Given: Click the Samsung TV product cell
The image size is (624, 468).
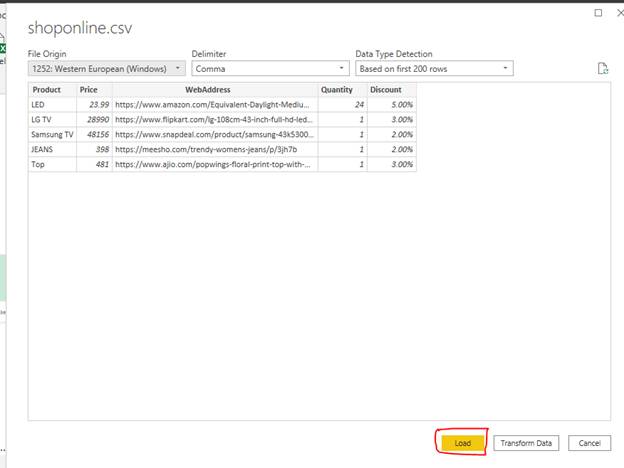Looking at the screenshot, I should point(52,135).
